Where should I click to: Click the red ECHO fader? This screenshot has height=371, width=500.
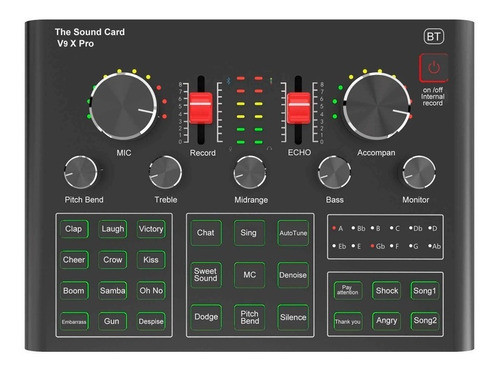tap(299, 108)
